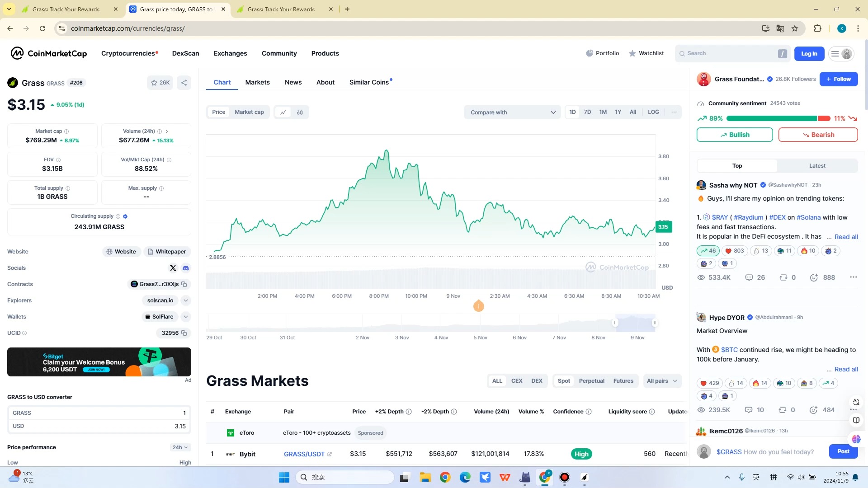Click the Bullish sentiment button
Screen dimensions: 868x488
(735, 134)
